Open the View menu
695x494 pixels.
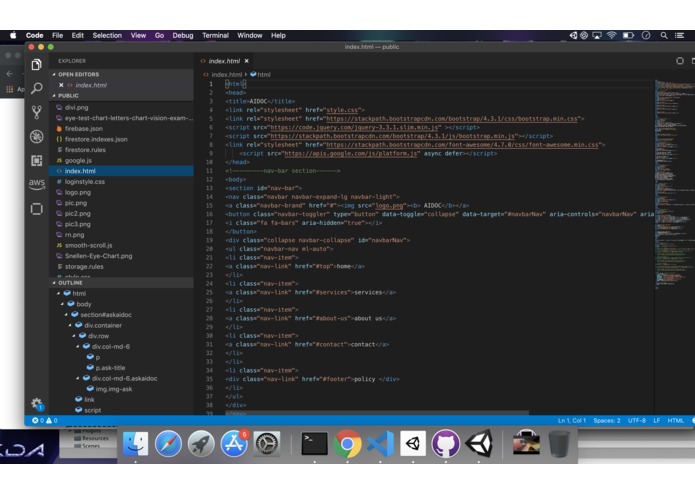click(138, 35)
